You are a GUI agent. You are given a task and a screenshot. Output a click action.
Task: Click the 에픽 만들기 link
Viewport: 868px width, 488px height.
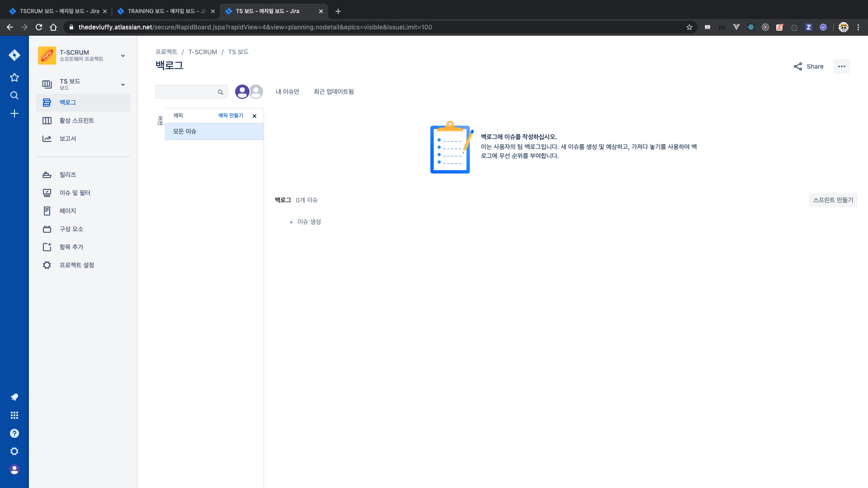coord(231,116)
